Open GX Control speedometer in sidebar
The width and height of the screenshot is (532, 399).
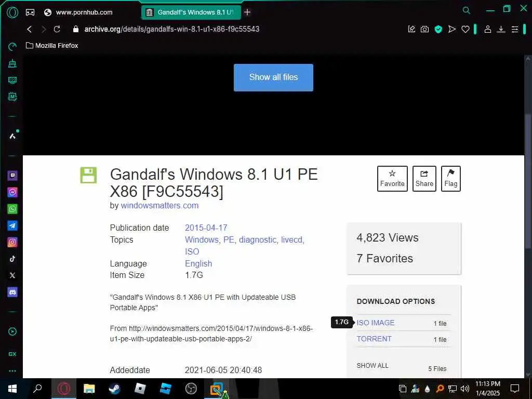12,47
